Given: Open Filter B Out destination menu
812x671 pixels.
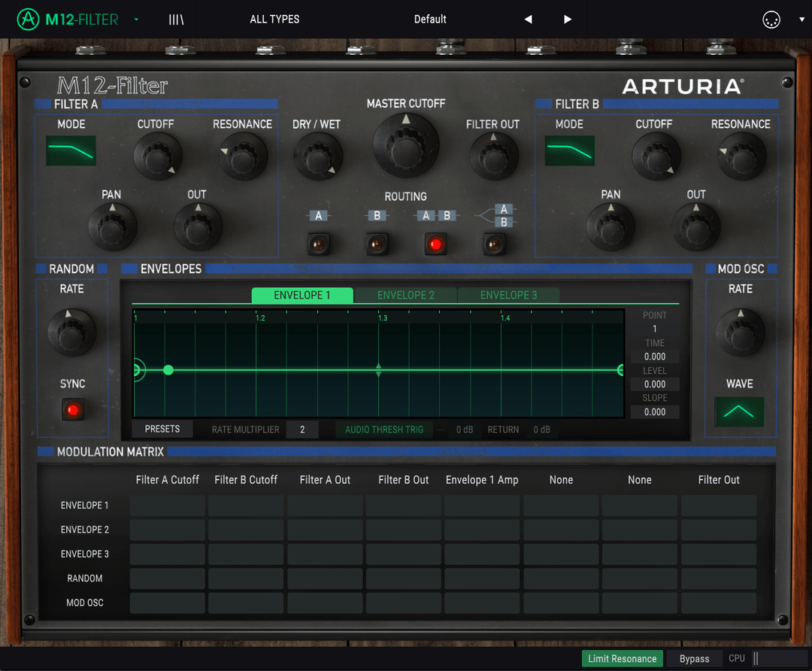Looking at the screenshot, I should [404, 480].
